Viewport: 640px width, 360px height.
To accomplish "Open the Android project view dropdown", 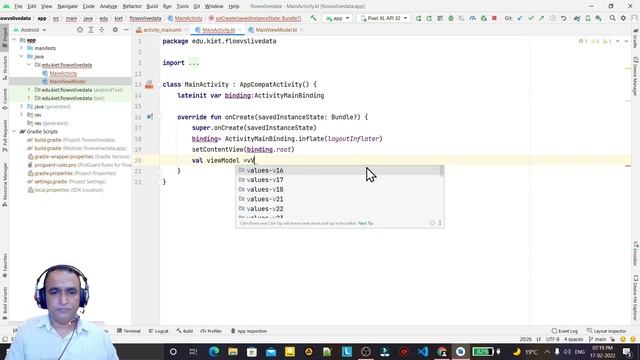I will click(x=33, y=30).
